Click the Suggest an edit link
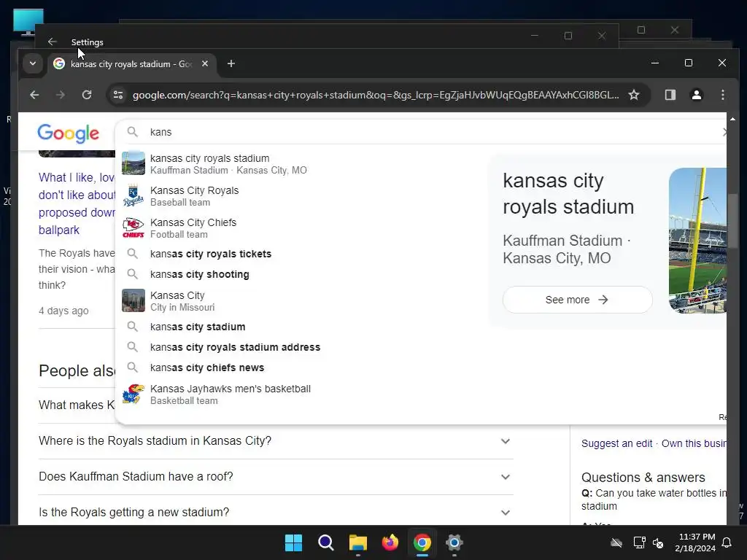The width and height of the screenshot is (747, 560). 616,443
